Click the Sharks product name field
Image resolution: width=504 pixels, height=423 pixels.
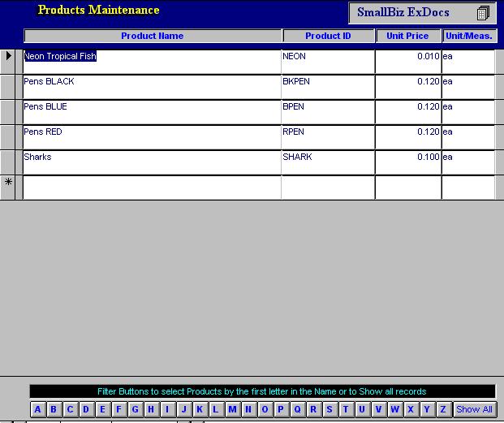click(x=152, y=162)
